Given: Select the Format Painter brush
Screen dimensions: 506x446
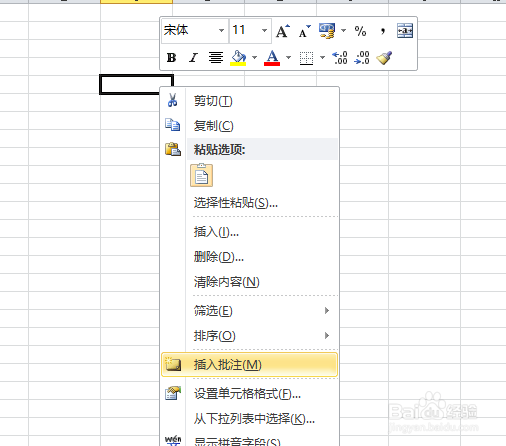Looking at the screenshot, I should coord(384,58).
